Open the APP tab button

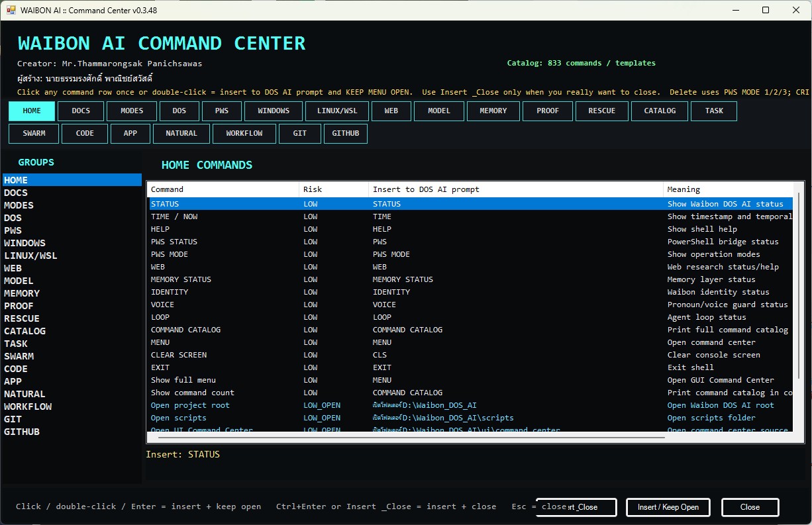tap(130, 134)
